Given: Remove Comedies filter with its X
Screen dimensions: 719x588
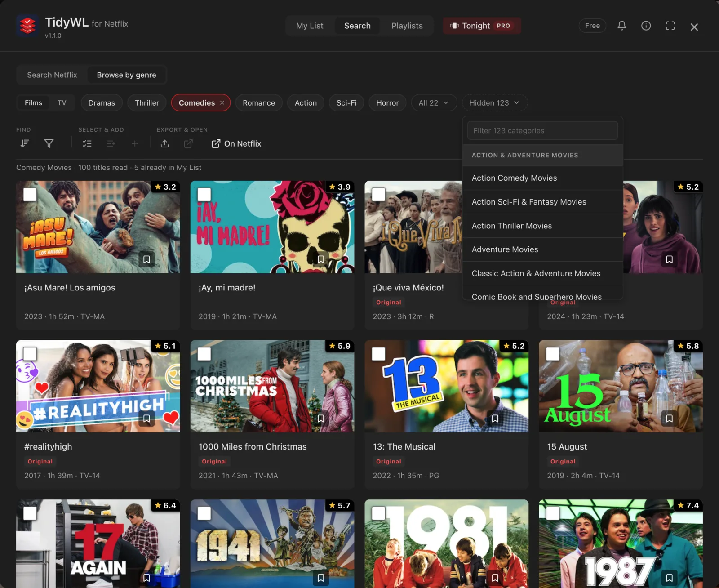Looking at the screenshot, I should click(x=222, y=103).
